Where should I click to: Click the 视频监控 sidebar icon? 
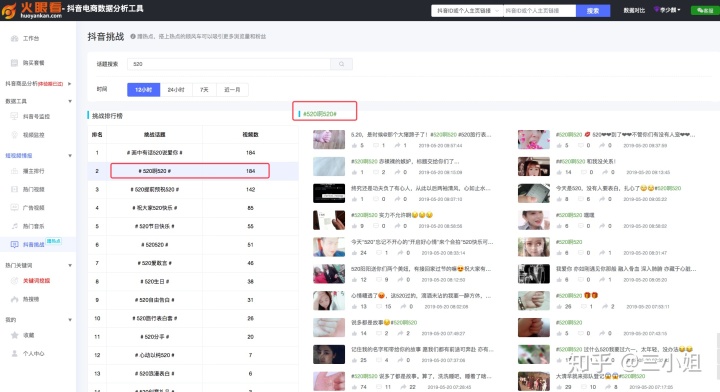(15, 135)
